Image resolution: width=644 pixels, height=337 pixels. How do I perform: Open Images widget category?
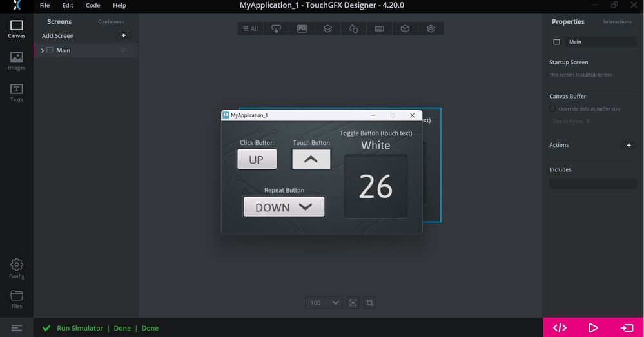pos(302,29)
